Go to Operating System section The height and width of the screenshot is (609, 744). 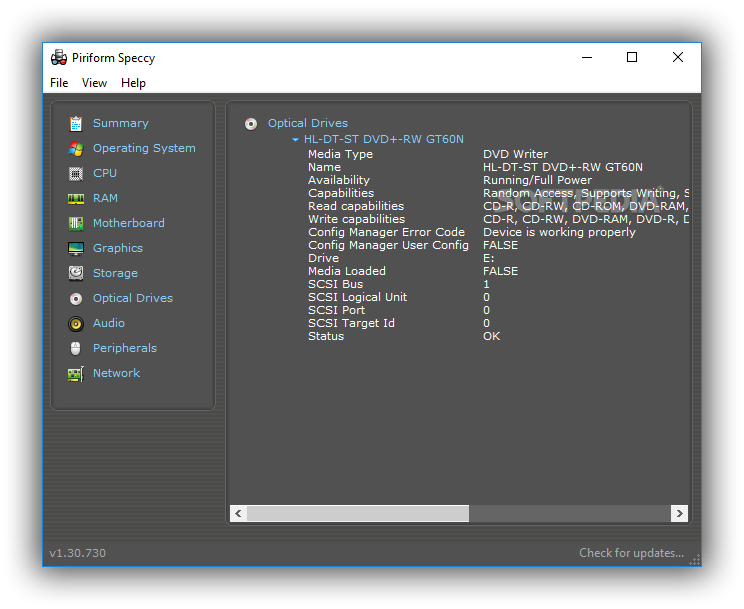click(144, 148)
